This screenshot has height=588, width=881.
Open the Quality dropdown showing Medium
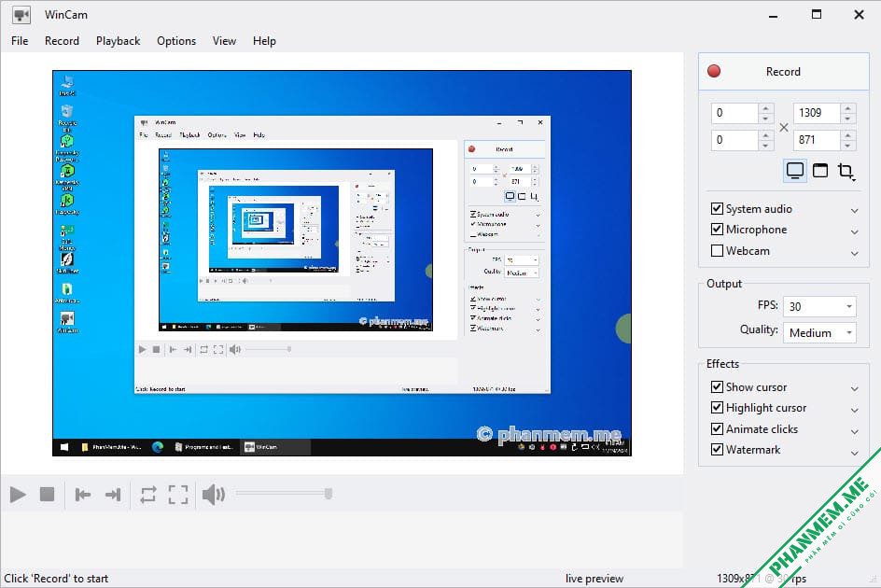click(819, 333)
